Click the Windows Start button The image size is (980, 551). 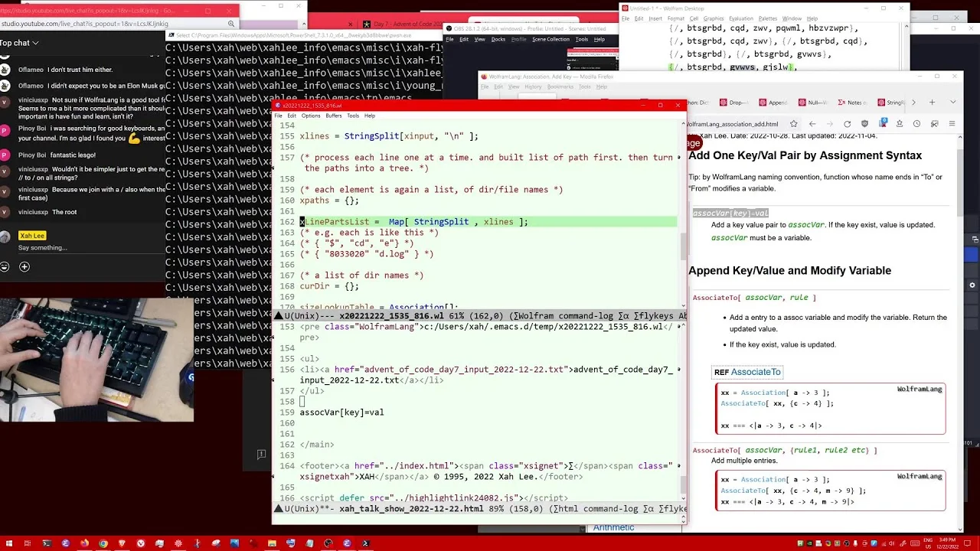(8, 543)
